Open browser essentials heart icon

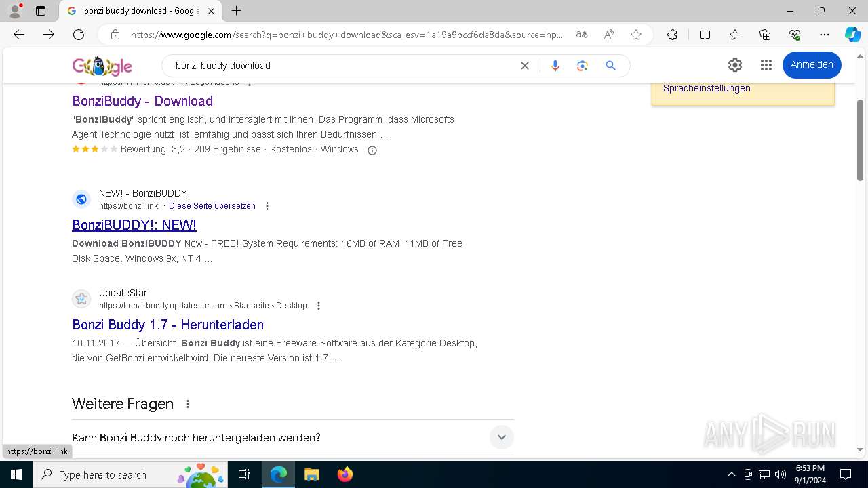795,35
